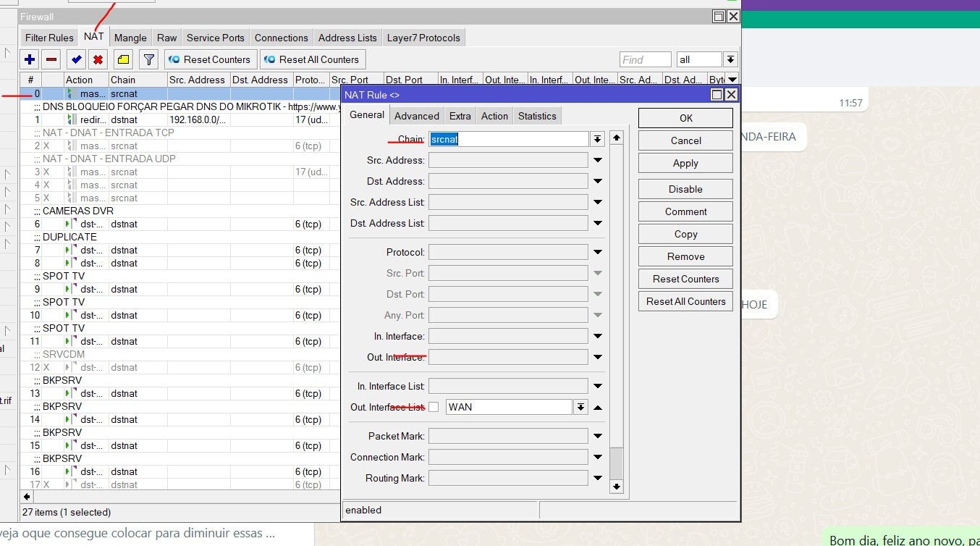Switch to the Mangle tab
Image resolution: width=980 pixels, height=546 pixels.
click(130, 38)
